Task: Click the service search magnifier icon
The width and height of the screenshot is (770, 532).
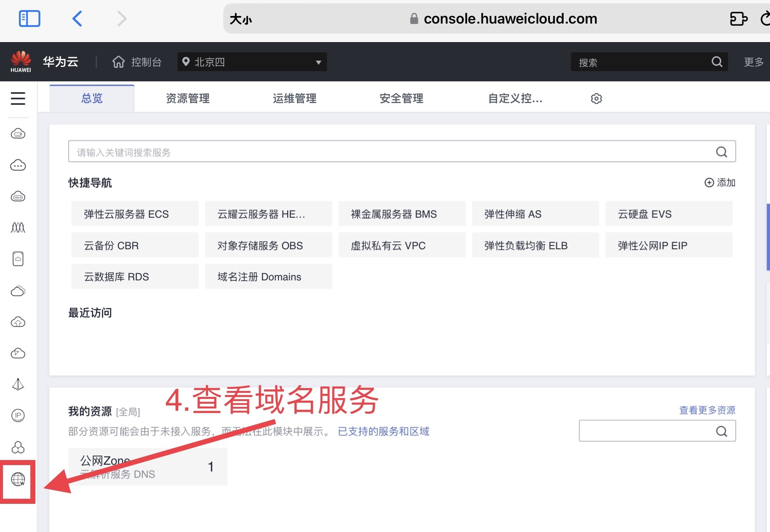Action: [722, 152]
